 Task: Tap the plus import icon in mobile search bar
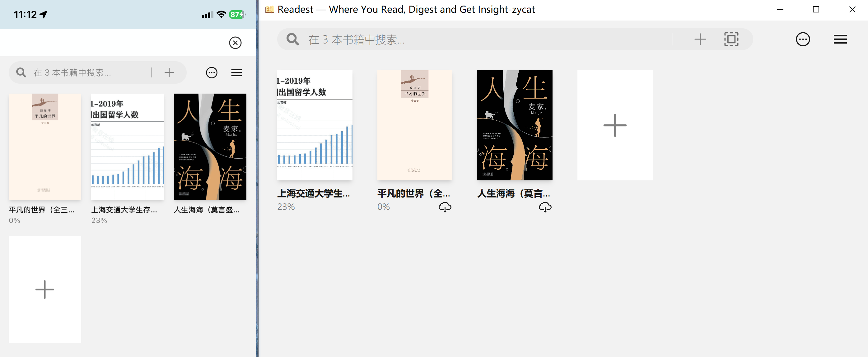[x=169, y=72]
